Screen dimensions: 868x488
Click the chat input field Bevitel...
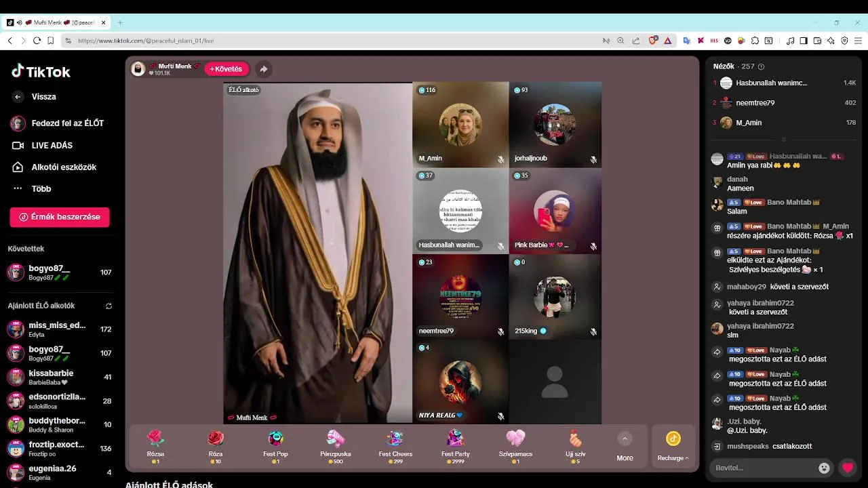pos(764,468)
